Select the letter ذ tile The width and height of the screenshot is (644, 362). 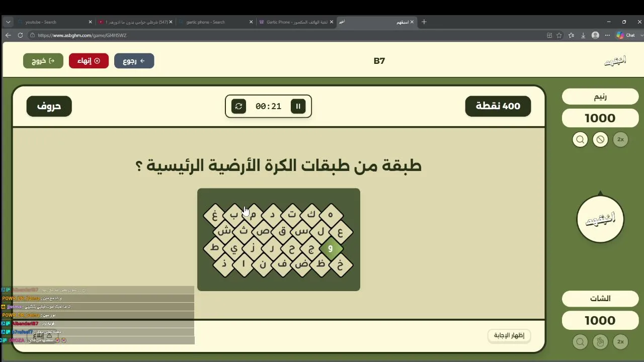tap(224, 264)
